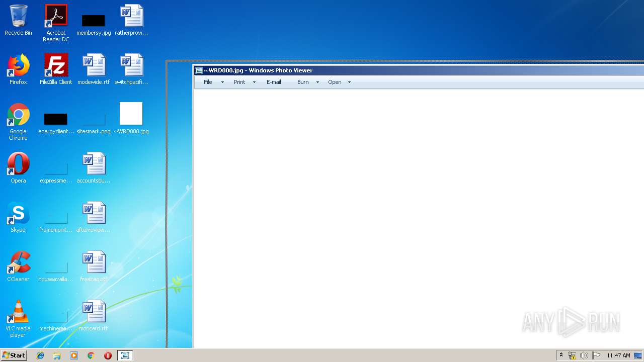Select the afterreview... Word document
Screen dimensions: 644x362
pos(94,217)
